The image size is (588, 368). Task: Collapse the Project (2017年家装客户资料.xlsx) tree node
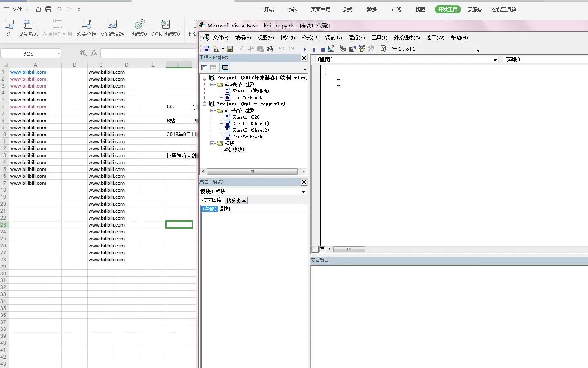205,78
